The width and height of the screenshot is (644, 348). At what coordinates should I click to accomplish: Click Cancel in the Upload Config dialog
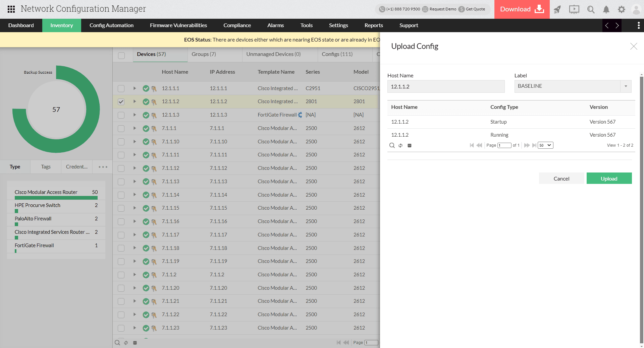[x=561, y=178]
